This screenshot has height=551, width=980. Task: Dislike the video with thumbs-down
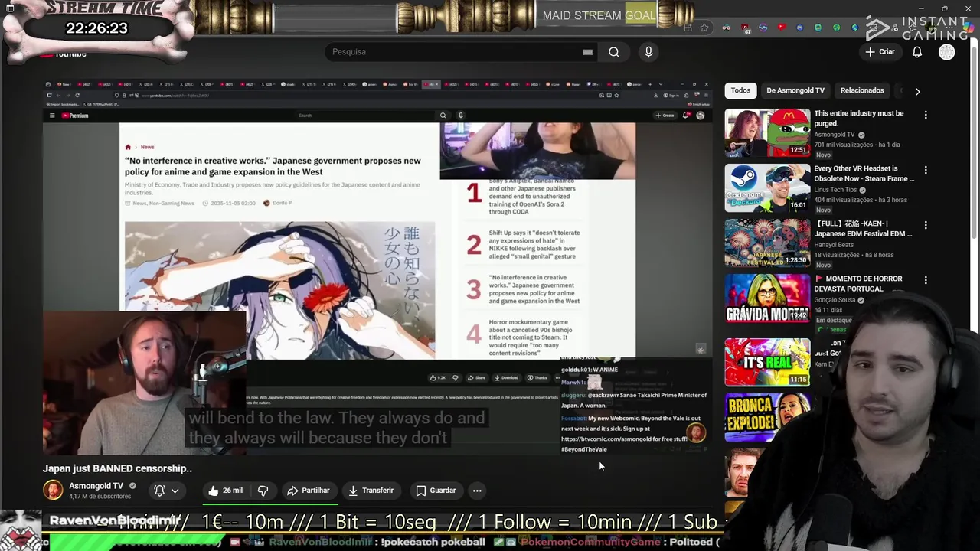point(263,491)
